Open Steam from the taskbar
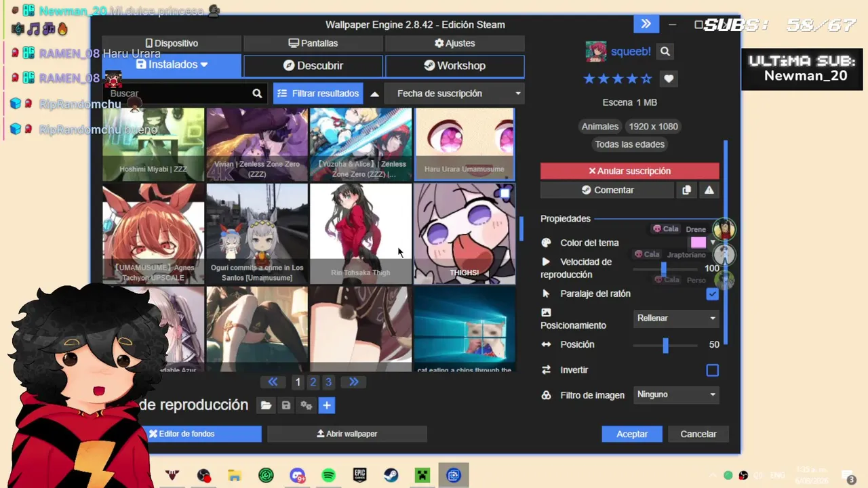 pos(391,476)
